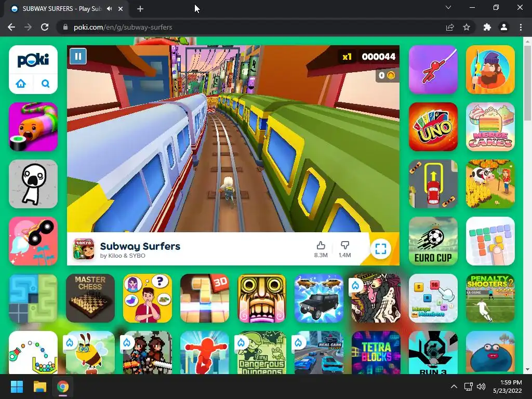Open the black Hummer cars game
Image resolution: width=532 pixels, height=399 pixels.
click(319, 298)
